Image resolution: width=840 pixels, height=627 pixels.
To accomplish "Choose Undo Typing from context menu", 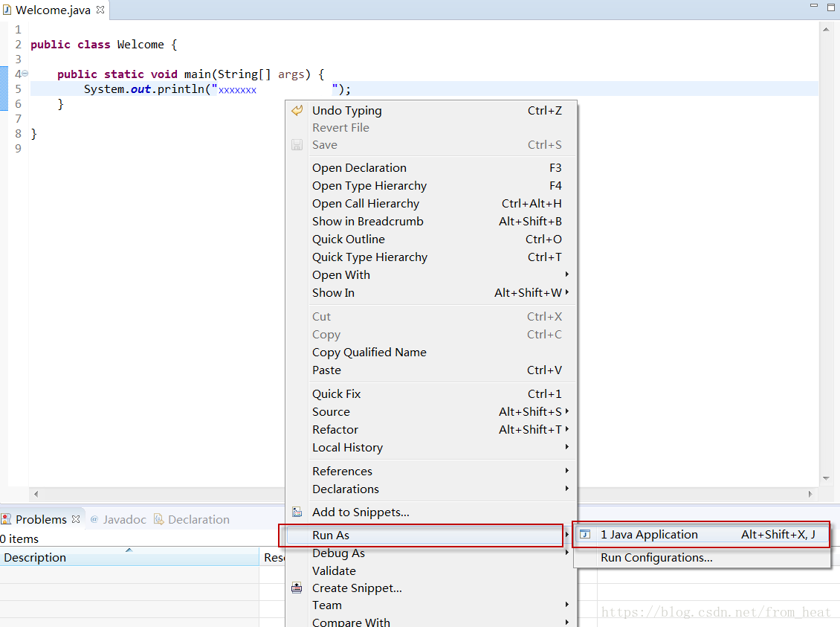I will pyautogui.click(x=433, y=110).
